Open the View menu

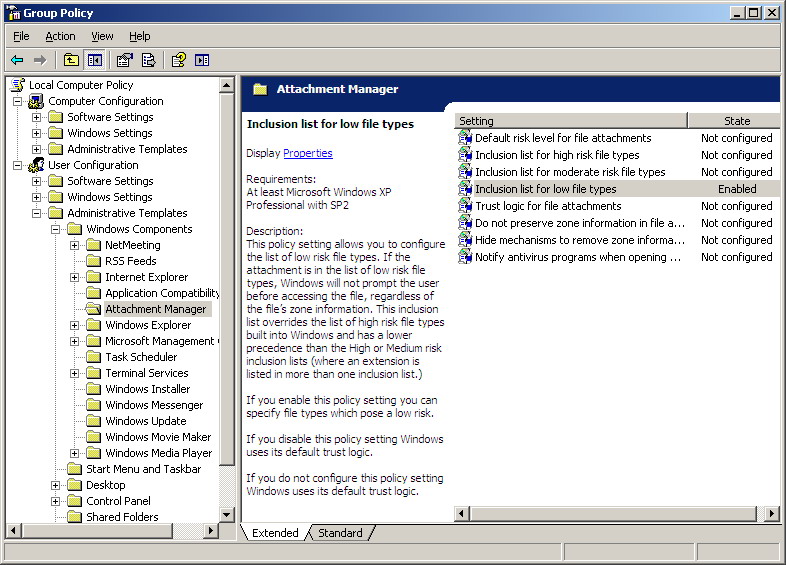(102, 36)
